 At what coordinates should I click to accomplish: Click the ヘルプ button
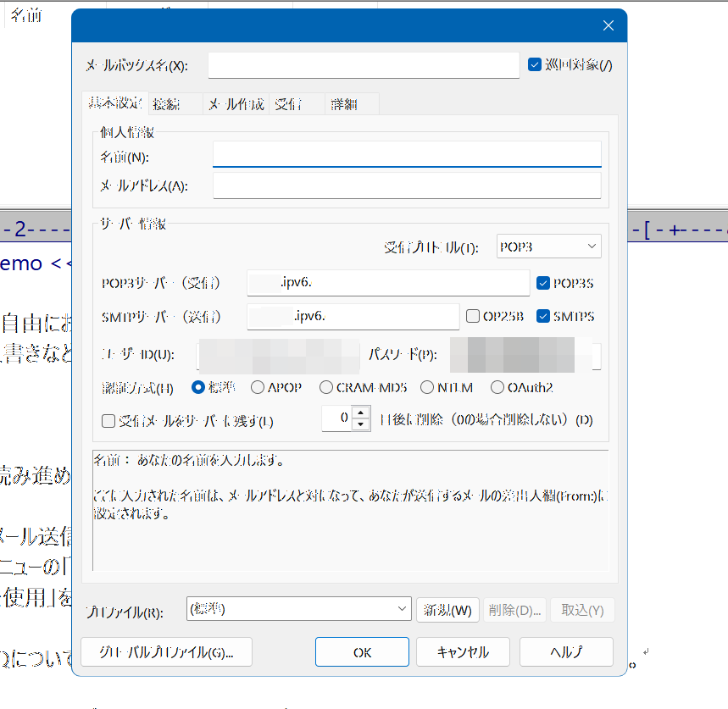(565, 651)
